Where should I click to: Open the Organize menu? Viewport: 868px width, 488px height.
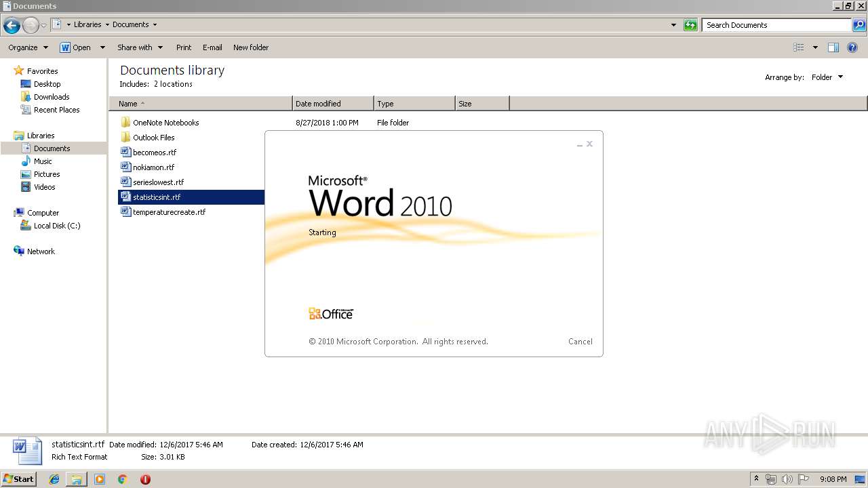28,47
